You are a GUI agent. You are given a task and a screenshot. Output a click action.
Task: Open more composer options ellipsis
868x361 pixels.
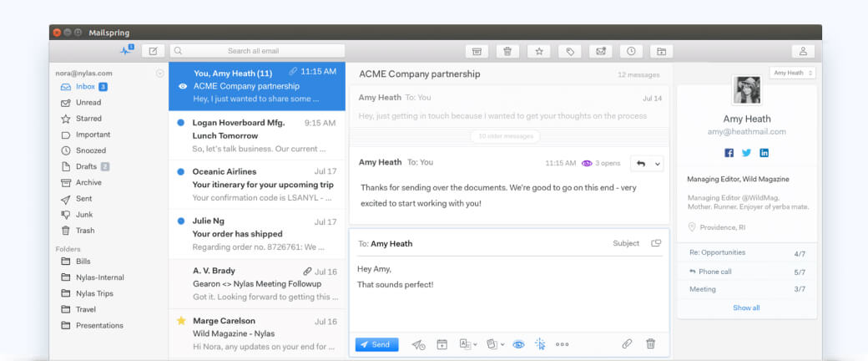pyautogui.click(x=562, y=344)
